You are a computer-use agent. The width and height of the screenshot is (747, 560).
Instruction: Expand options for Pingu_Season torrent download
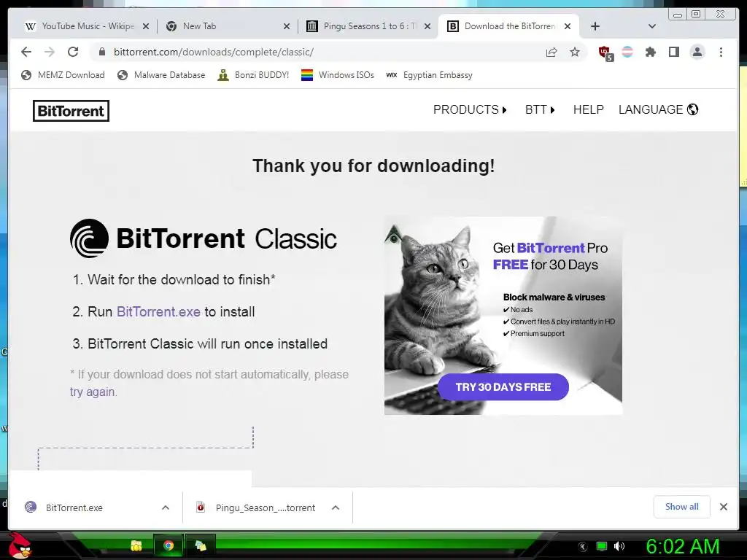[336, 507]
